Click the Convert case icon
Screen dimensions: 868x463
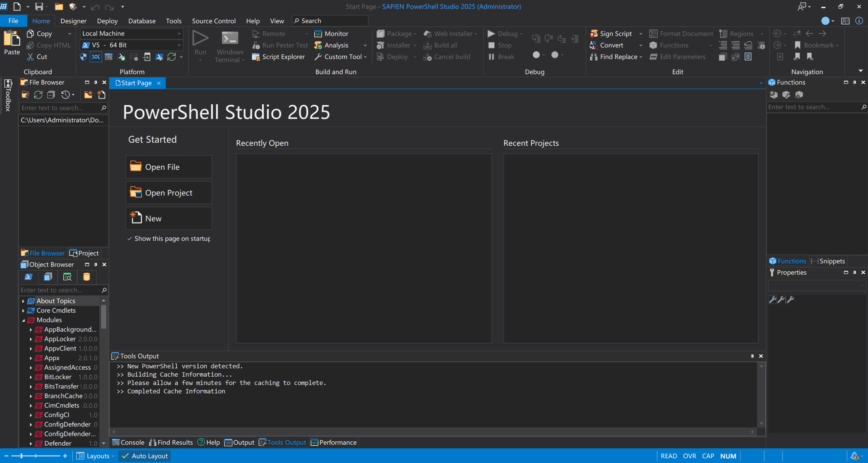click(x=594, y=45)
